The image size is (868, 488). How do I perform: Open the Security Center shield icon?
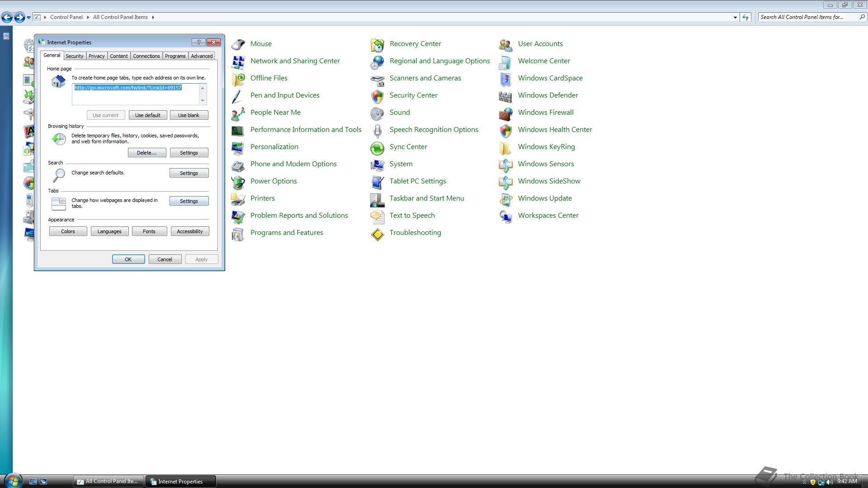(377, 96)
